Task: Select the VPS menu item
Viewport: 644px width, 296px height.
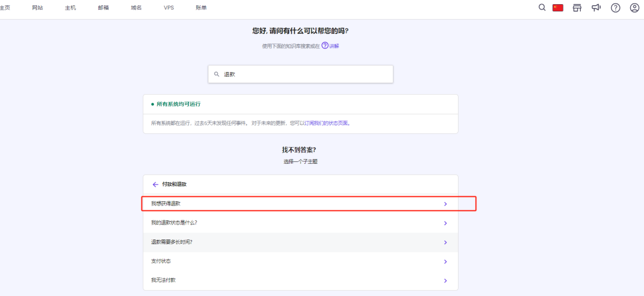Action: tap(169, 8)
